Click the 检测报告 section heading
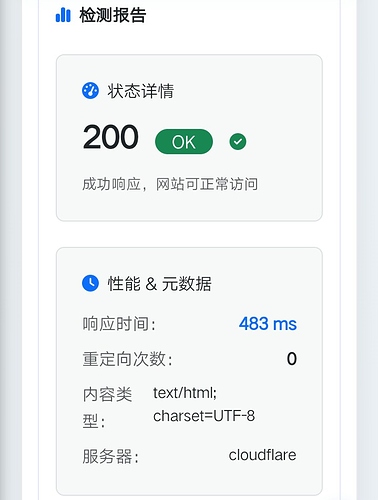Viewport: 378px width, 500px height. (113, 15)
